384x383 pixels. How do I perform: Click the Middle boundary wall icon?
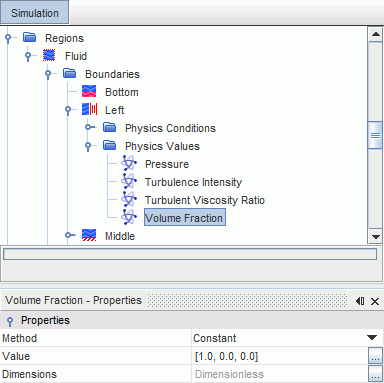tap(89, 235)
